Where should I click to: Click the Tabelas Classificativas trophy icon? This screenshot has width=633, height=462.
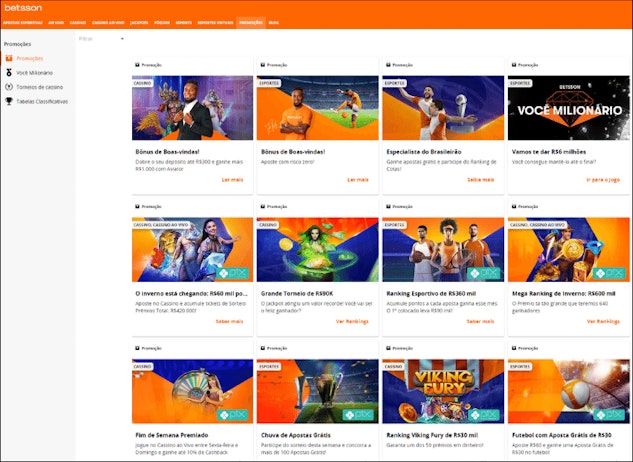coord(9,101)
